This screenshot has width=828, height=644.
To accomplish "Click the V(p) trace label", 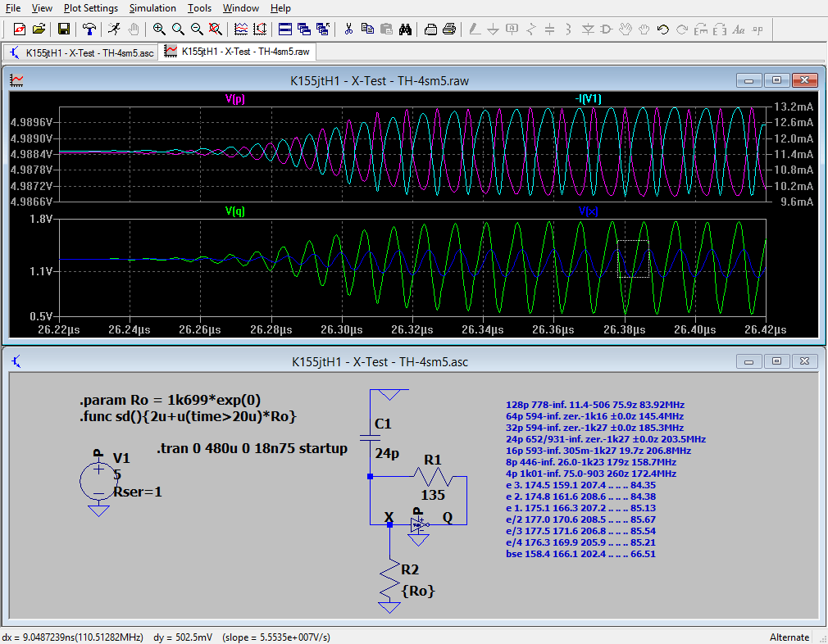I will click(234, 99).
